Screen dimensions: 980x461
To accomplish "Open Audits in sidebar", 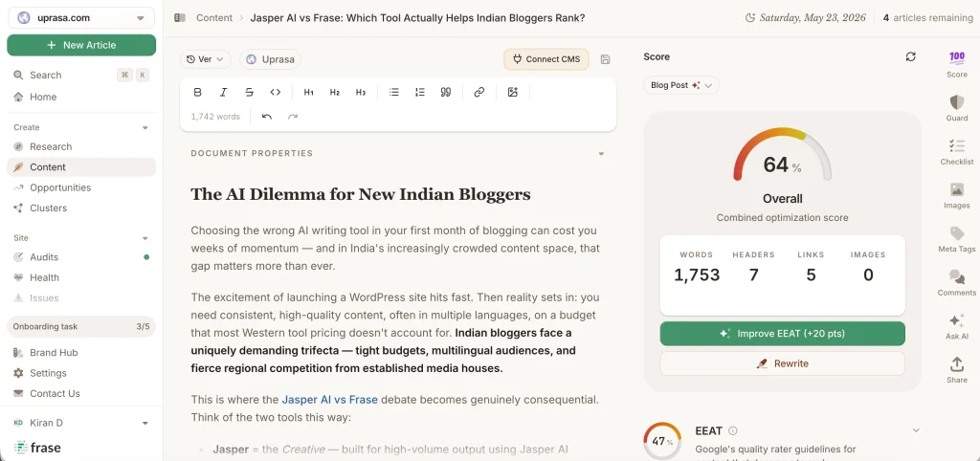I will tap(81, 256).
